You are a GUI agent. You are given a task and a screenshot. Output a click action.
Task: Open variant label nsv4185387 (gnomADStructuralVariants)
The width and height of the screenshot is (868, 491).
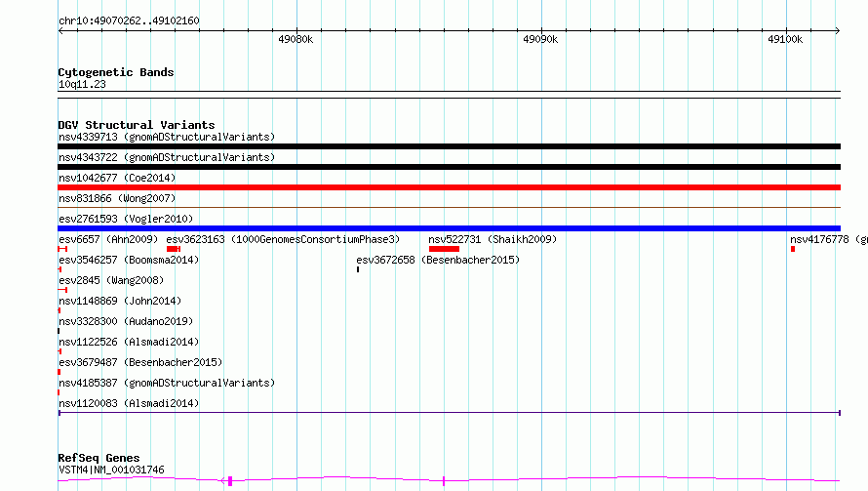tap(167, 383)
